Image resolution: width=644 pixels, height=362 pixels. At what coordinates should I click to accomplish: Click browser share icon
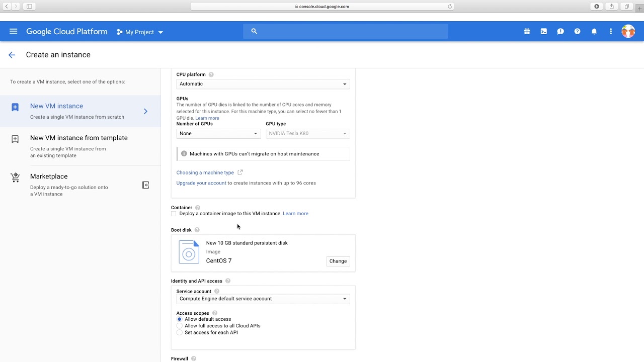611,7
